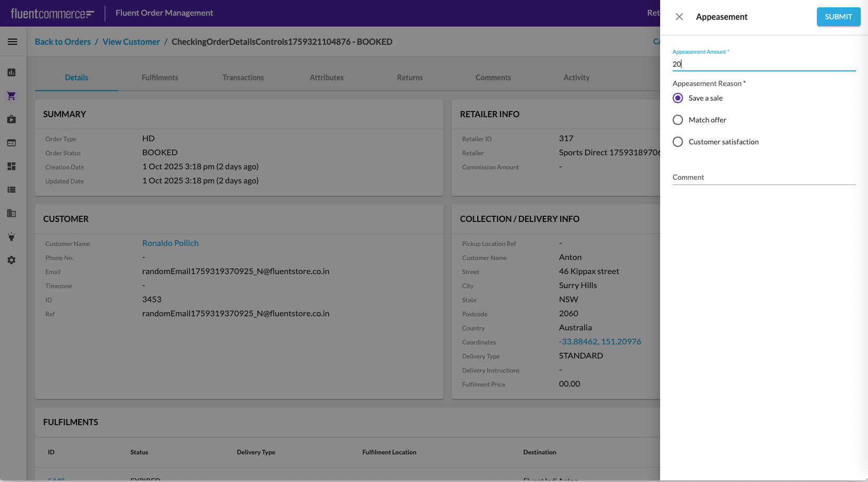This screenshot has height=482, width=868.
Task: Open the bar chart insights icon
Action: [11, 72]
